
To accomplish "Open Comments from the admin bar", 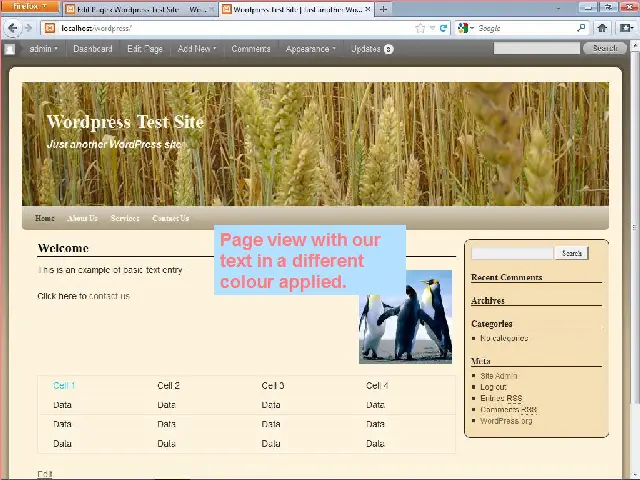I will point(251,49).
